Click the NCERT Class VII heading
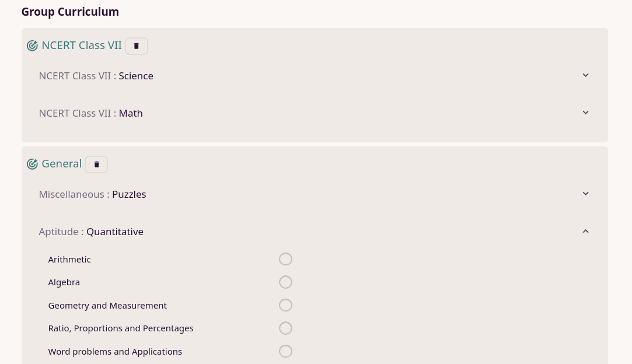This screenshot has height=364, width=632. pos(82,45)
